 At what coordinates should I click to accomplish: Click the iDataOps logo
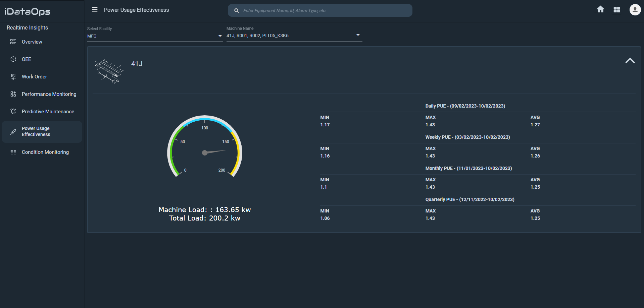[x=27, y=12]
